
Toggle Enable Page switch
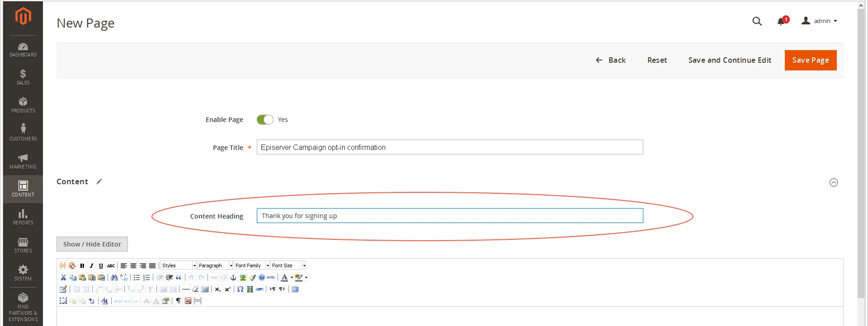click(x=265, y=120)
